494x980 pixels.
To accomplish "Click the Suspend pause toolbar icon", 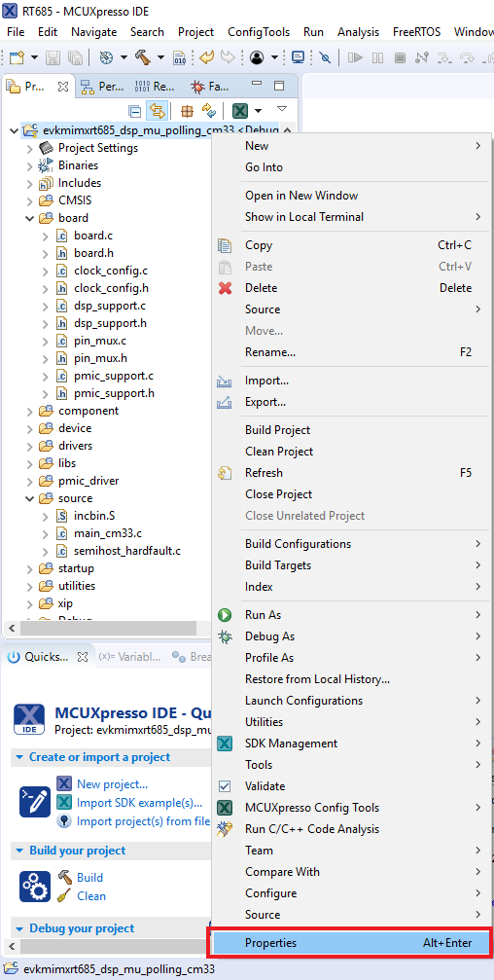I will [378, 57].
